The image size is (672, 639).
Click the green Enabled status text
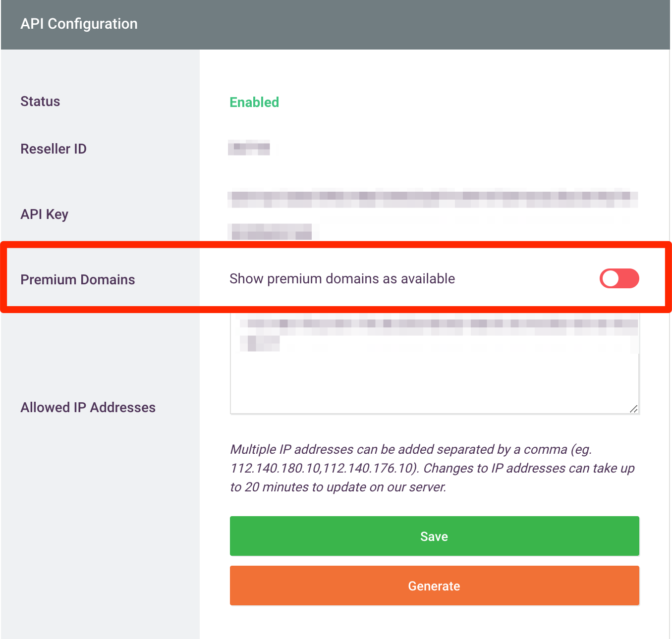click(x=254, y=102)
